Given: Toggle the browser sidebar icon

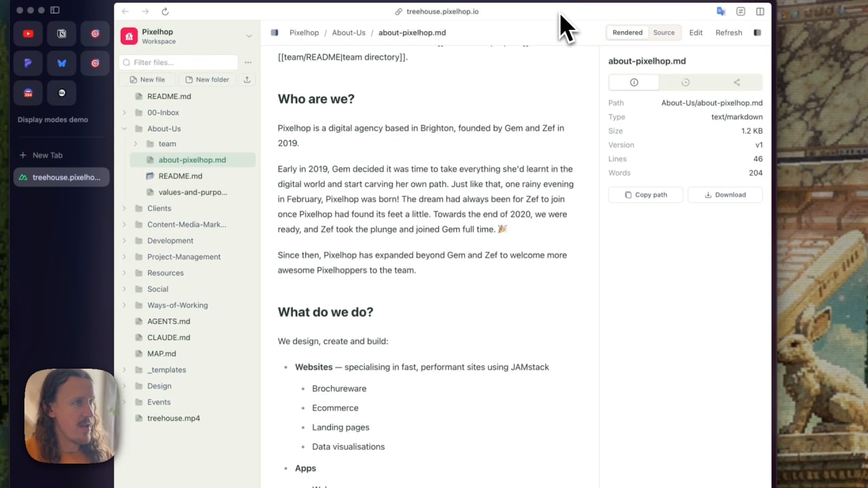Looking at the screenshot, I should pyautogui.click(x=55, y=10).
